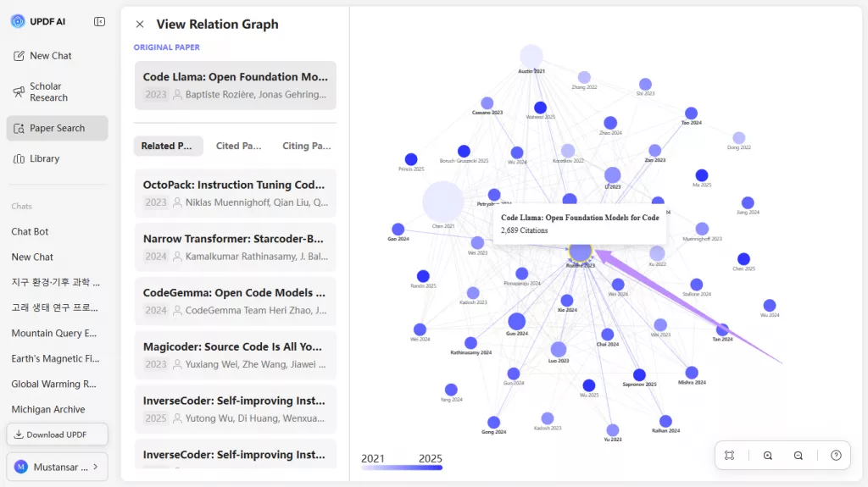Click the fit-to-screen graph icon
This screenshot has width=868, height=487.
(729, 456)
